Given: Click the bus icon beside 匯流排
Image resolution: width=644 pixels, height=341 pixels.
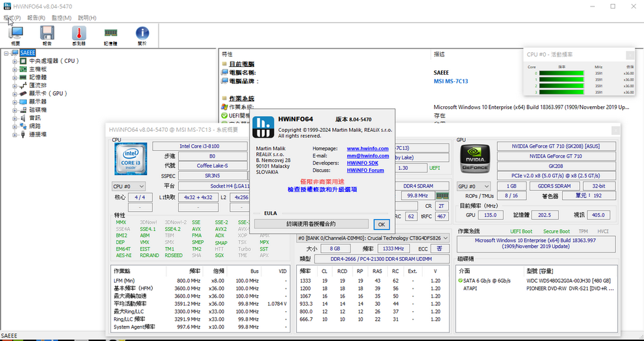Looking at the screenshot, I should click(23, 85).
